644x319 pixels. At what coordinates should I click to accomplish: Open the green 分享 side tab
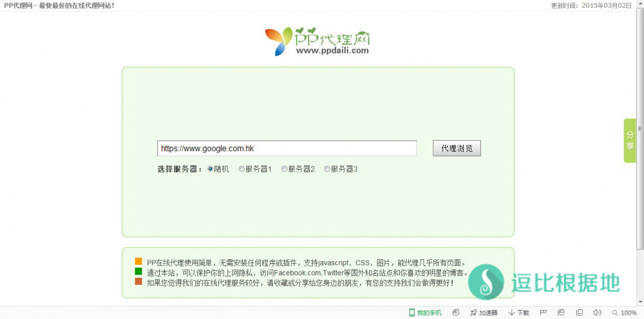[629, 140]
